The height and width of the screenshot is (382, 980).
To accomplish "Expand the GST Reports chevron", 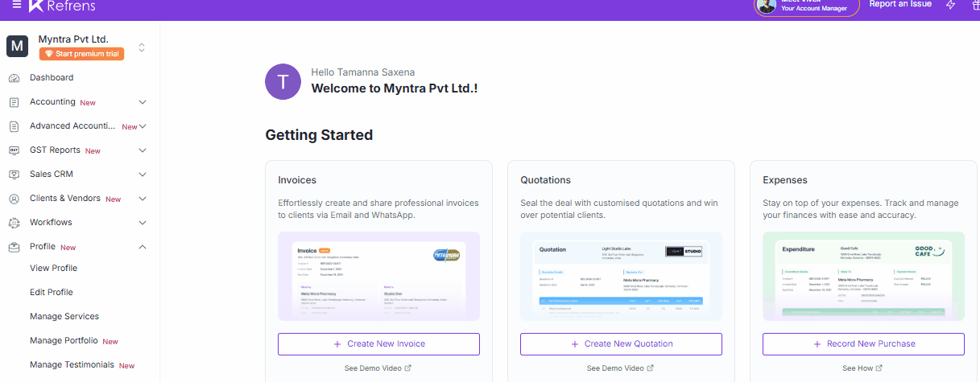I will [x=143, y=150].
